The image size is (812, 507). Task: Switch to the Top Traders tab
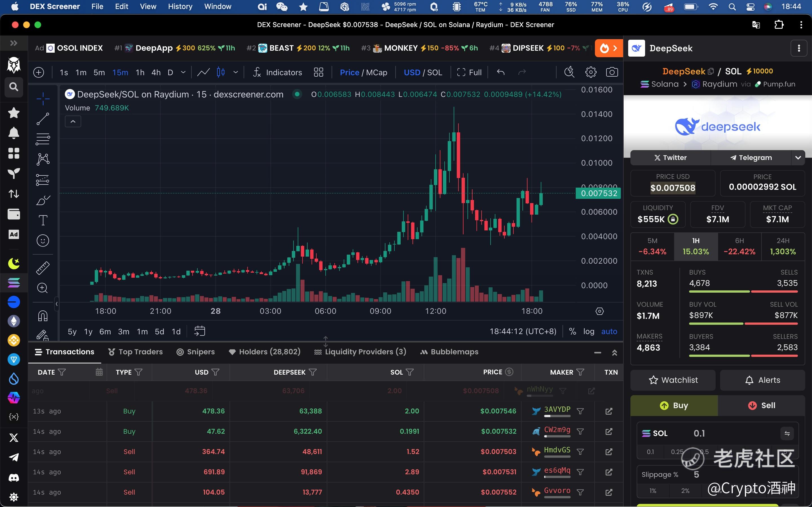pos(135,352)
